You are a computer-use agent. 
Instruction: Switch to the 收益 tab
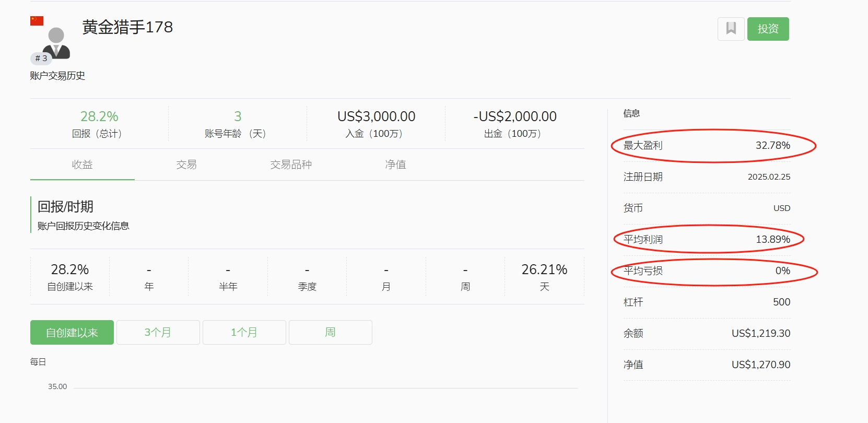82,164
